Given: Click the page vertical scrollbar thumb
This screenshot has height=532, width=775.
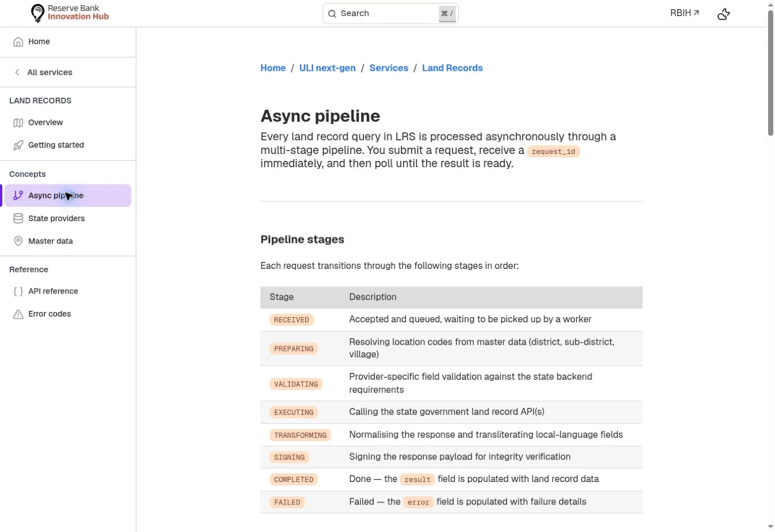Looking at the screenshot, I should point(770,73).
